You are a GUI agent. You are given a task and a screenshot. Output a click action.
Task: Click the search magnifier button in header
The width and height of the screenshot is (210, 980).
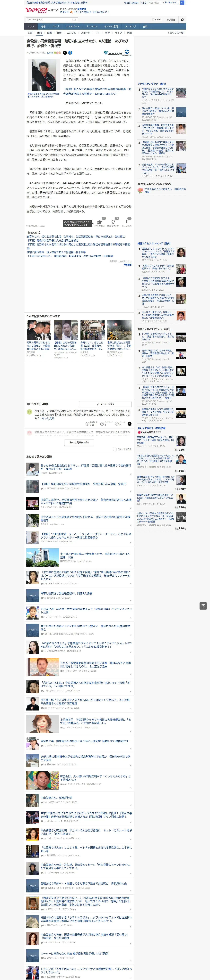tap(75, 19)
